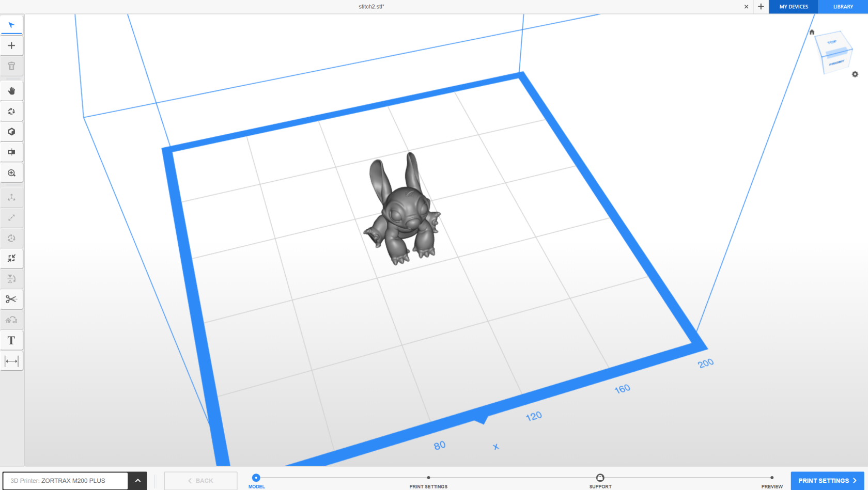Select the arrow selection tool
Image resolution: width=868 pixels, height=490 pixels.
pyautogui.click(x=11, y=25)
